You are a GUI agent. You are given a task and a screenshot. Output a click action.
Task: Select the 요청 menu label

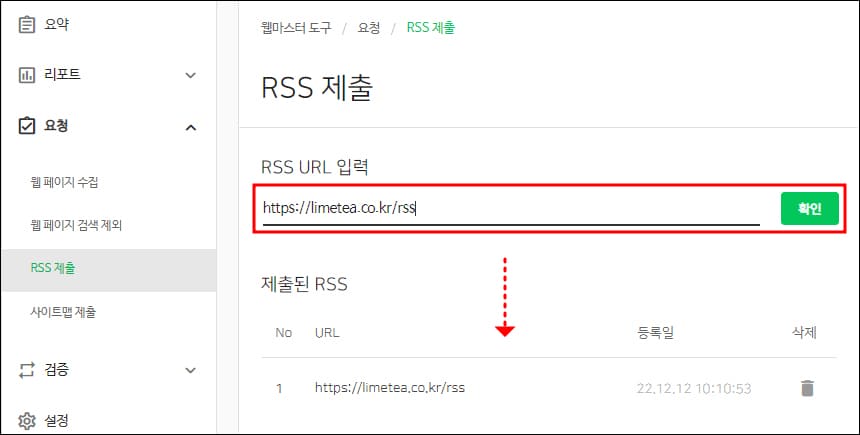56,126
